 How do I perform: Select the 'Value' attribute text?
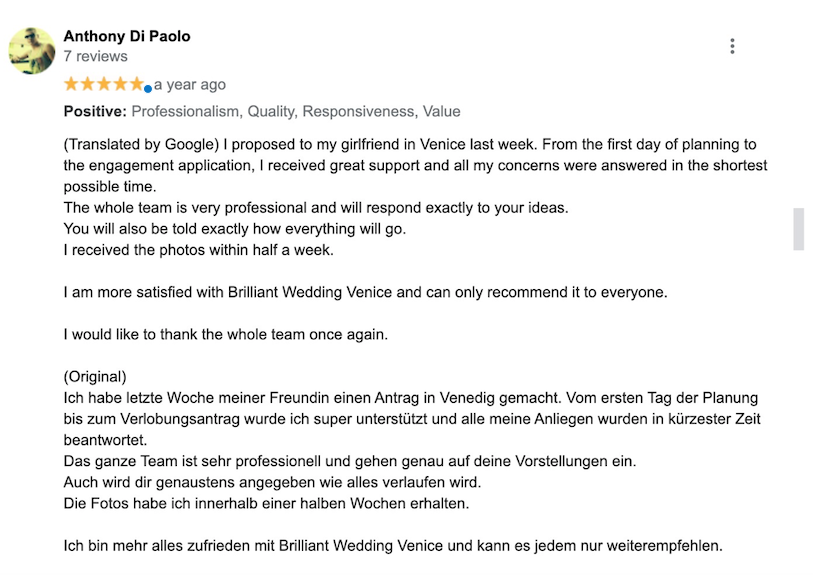pos(441,111)
